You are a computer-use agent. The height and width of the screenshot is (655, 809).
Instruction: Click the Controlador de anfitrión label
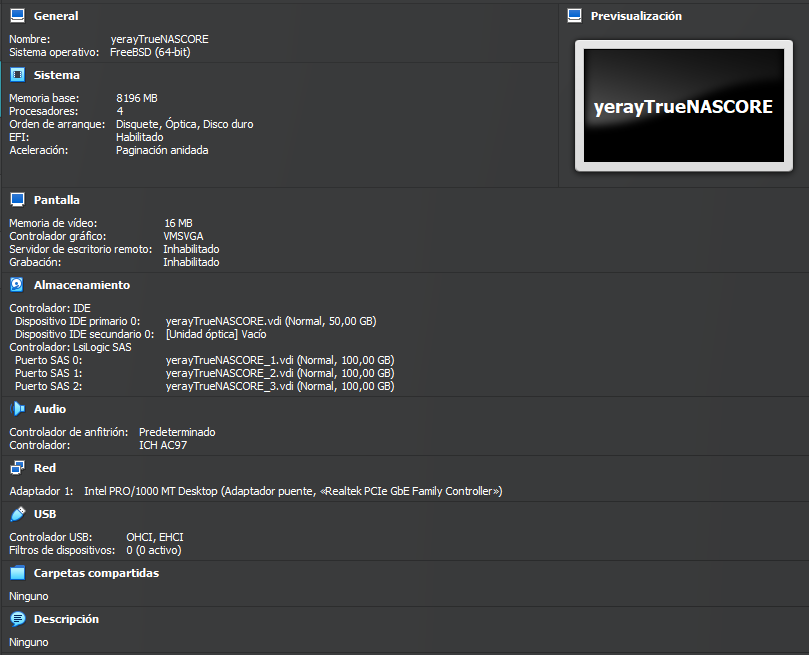69,432
